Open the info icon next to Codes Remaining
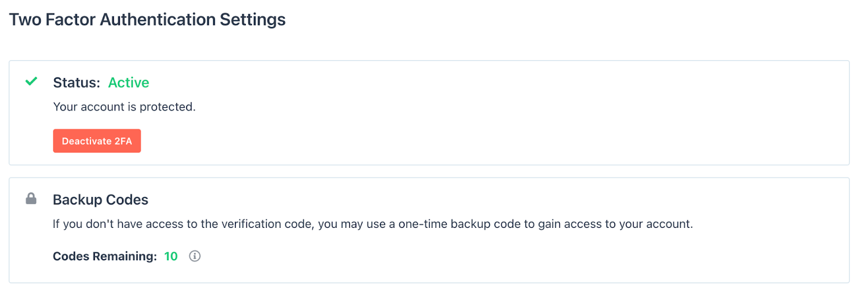868x307 pixels. tap(195, 256)
